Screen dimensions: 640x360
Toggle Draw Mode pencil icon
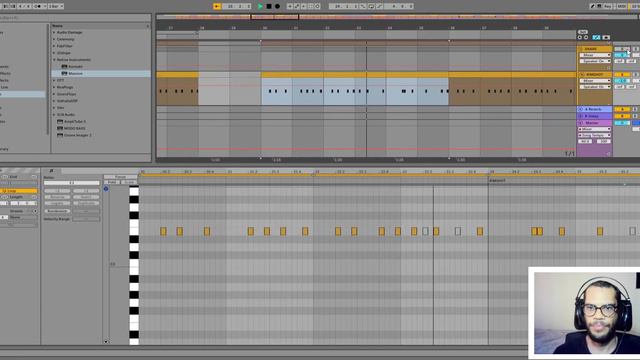pos(592,6)
